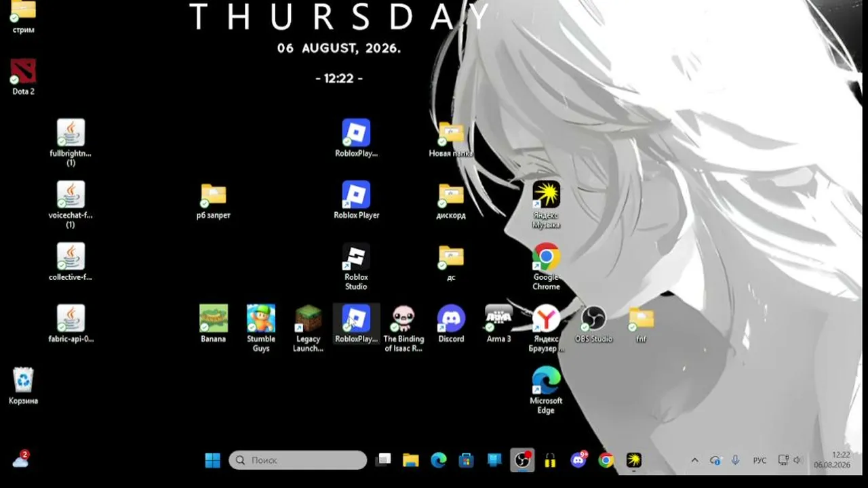Select the OBS Studio desktop icon
The image size is (868, 488).
click(x=593, y=323)
